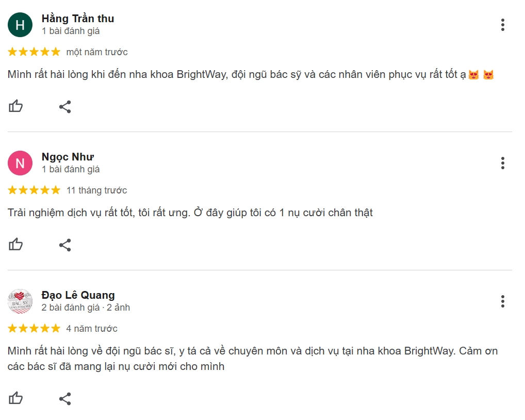Click Đạo Lê Quang's reviewer name
The height and width of the screenshot is (420, 525).
[x=77, y=295]
